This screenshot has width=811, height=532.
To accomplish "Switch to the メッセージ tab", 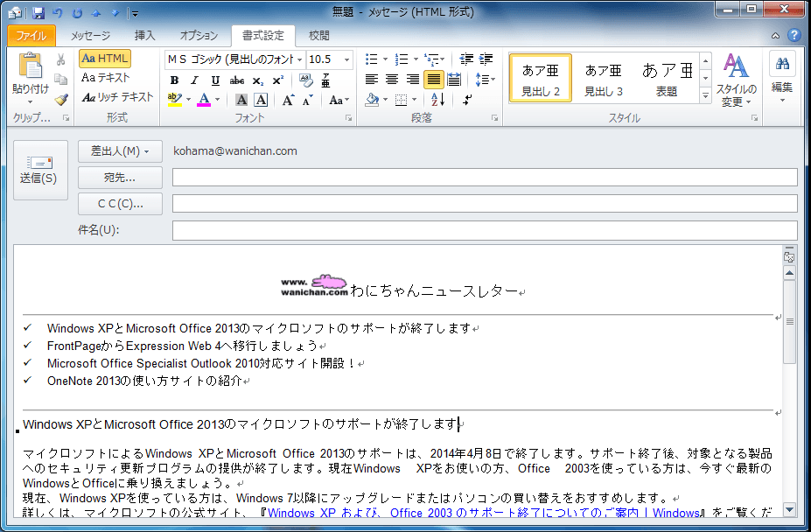I will coord(90,35).
